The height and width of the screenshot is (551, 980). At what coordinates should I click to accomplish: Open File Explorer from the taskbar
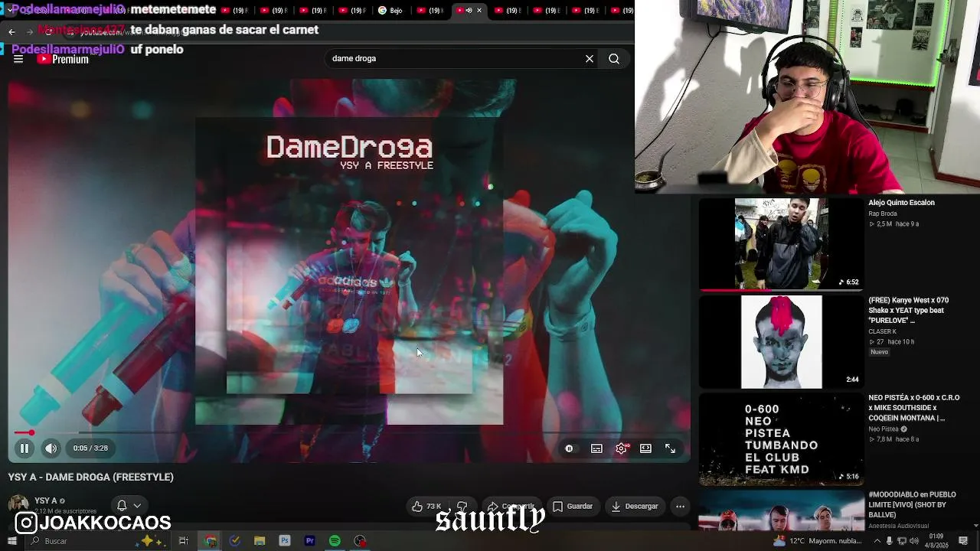[x=260, y=541]
